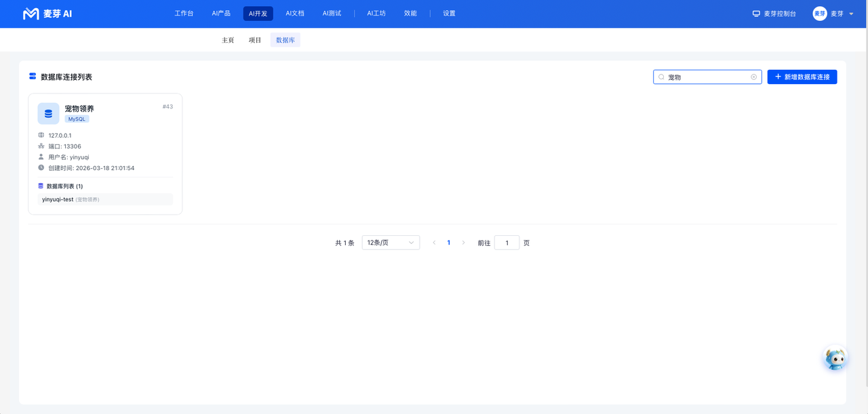Click the 宠物领养 database card icon

point(48,114)
